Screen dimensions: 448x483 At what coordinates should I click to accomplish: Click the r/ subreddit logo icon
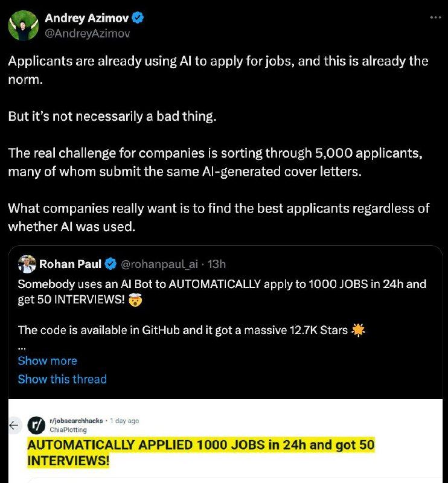(x=36, y=425)
